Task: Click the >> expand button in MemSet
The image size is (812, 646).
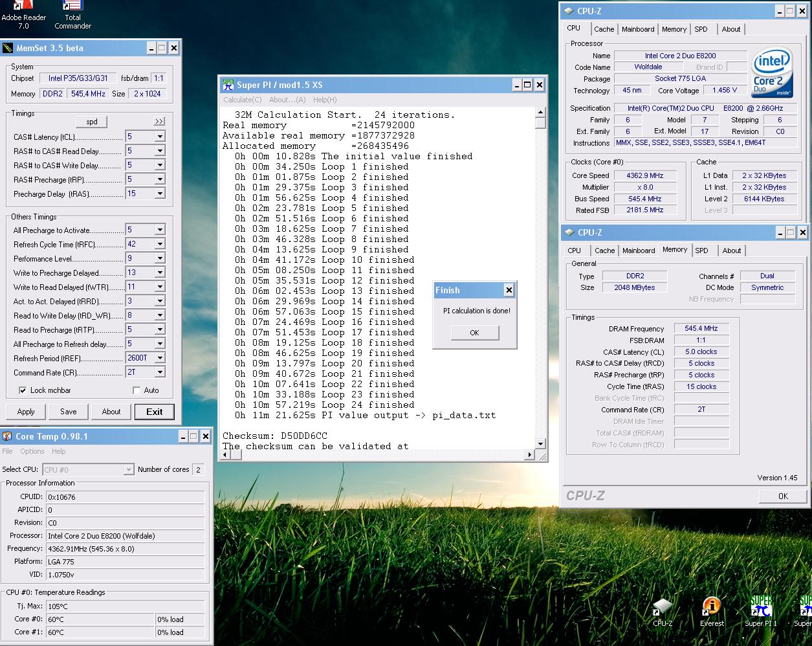Action: pyautogui.click(x=159, y=122)
